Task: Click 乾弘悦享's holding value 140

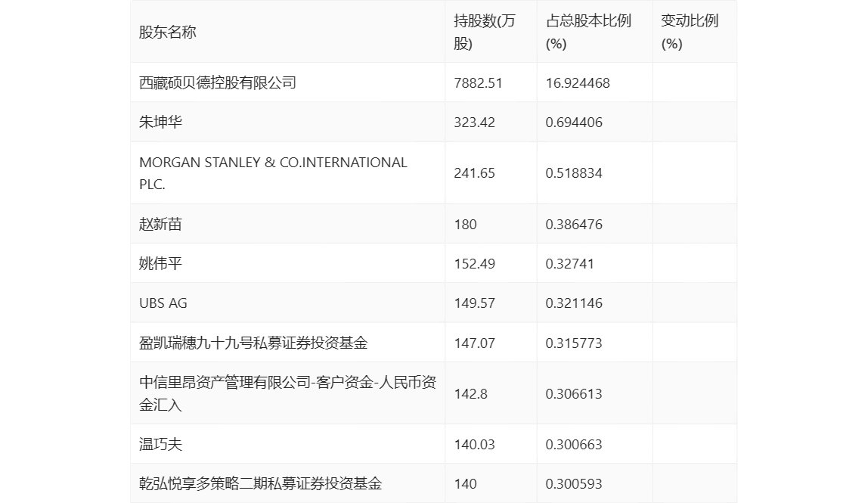Action: click(x=466, y=484)
